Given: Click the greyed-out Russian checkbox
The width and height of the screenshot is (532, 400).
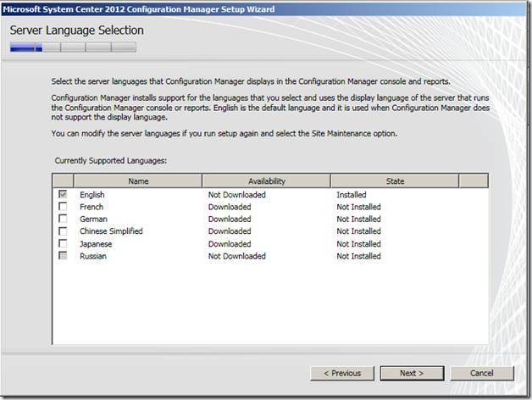Looking at the screenshot, I should [63, 256].
